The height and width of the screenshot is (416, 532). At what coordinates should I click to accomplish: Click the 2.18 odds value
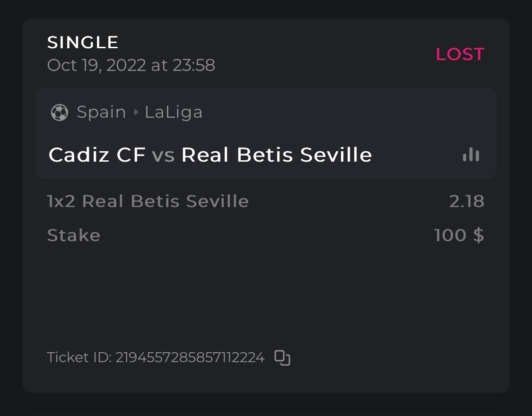tap(467, 201)
